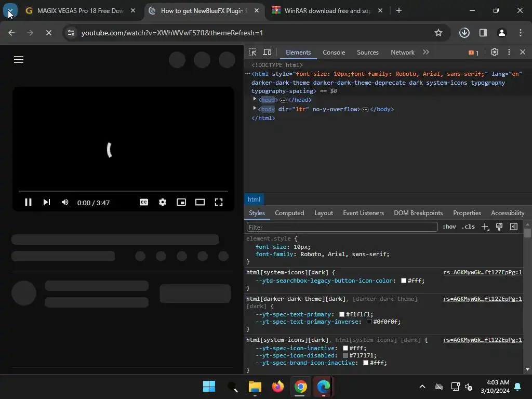Skip to next video
The image size is (532, 399).
click(47, 202)
